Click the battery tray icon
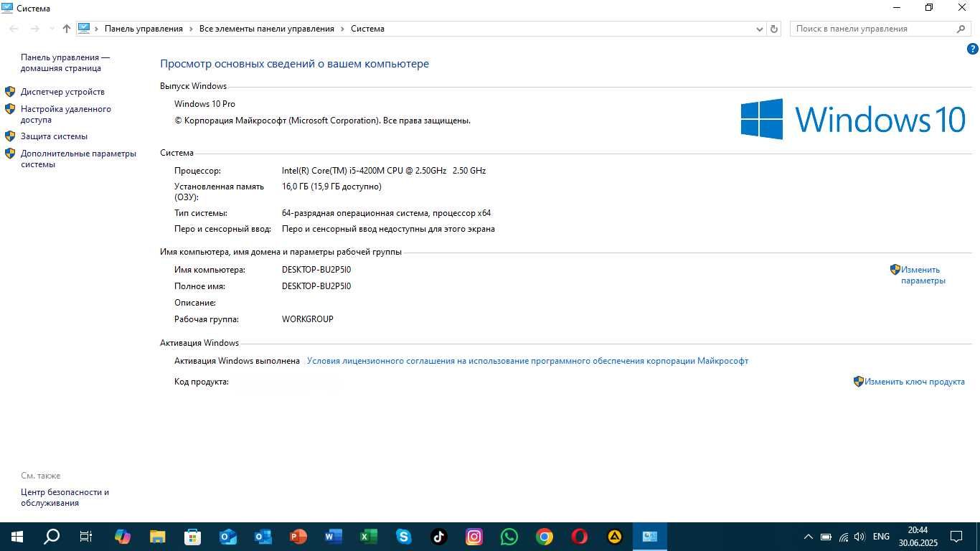Screen dimensions: 980x551 pos(826,537)
